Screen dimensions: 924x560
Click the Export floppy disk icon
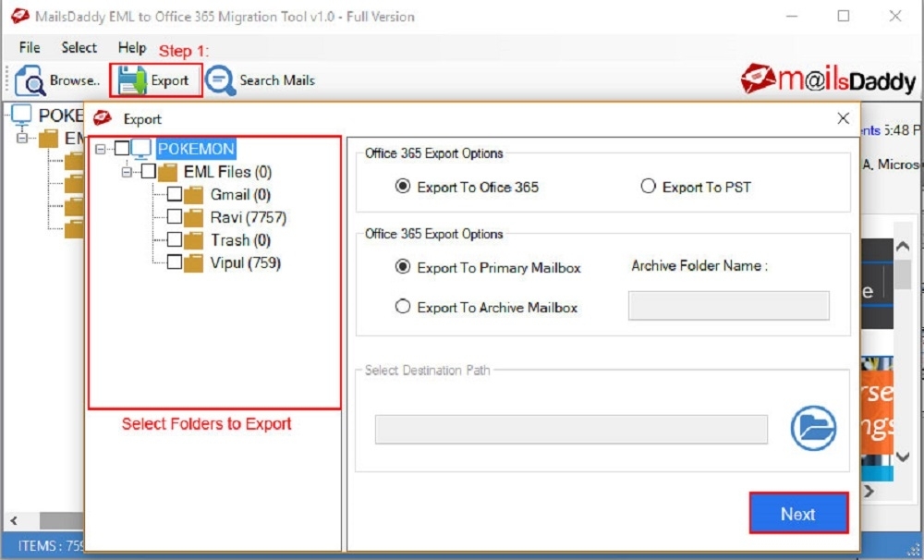131,80
